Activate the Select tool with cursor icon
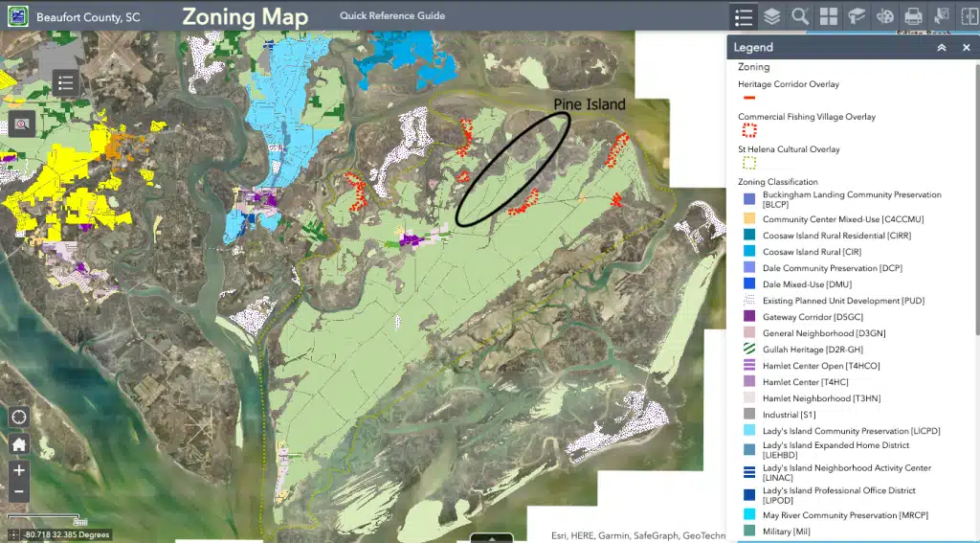 pos(942,16)
